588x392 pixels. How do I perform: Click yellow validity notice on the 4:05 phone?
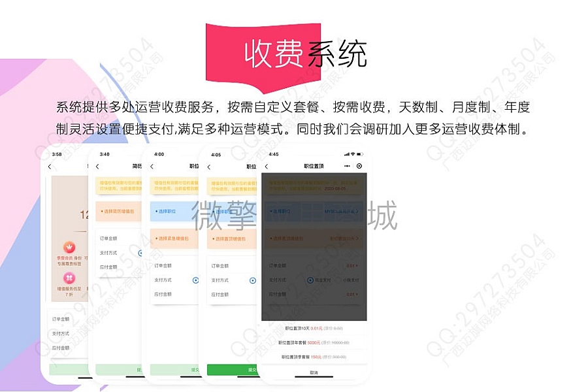click(x=231, y=186)
